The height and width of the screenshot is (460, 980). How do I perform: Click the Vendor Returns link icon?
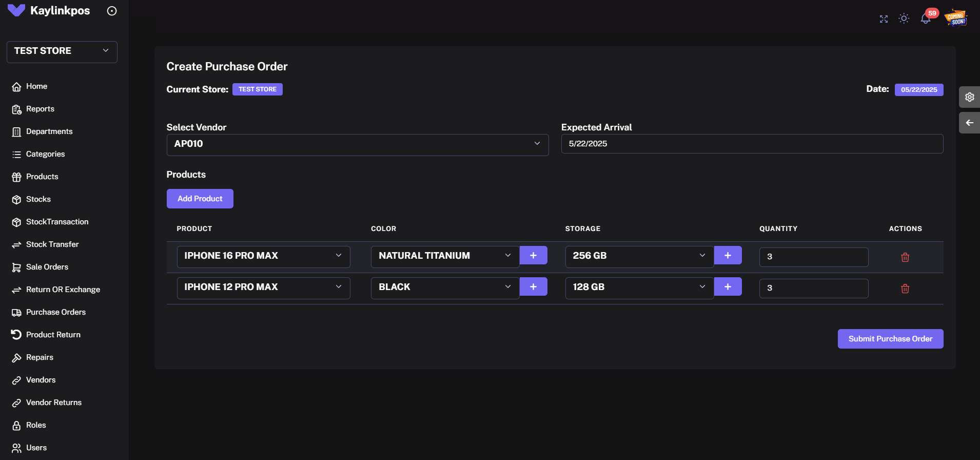16,403
